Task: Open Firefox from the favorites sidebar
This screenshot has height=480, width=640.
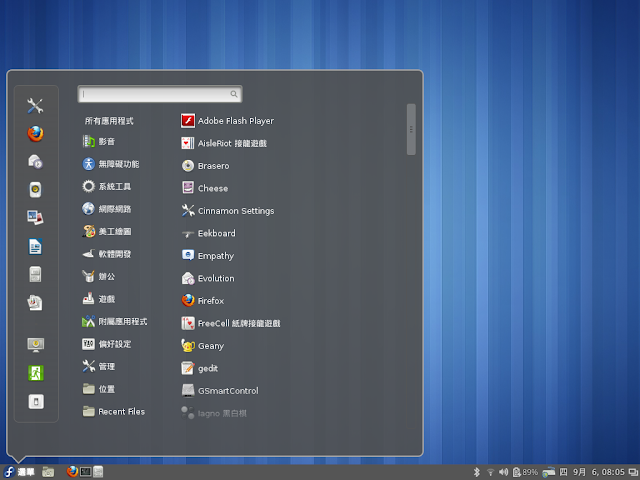Action: coord(35,133)
